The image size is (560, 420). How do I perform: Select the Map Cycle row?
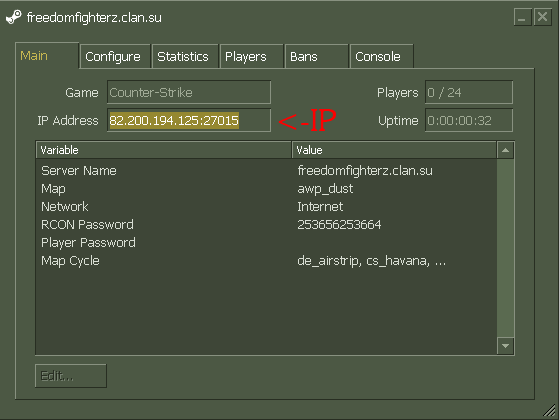point(266,261)
